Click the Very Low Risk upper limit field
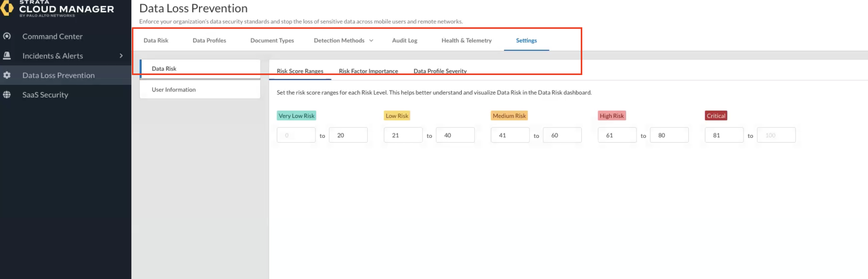Screen dimensions: 868x279 point(348,135)
